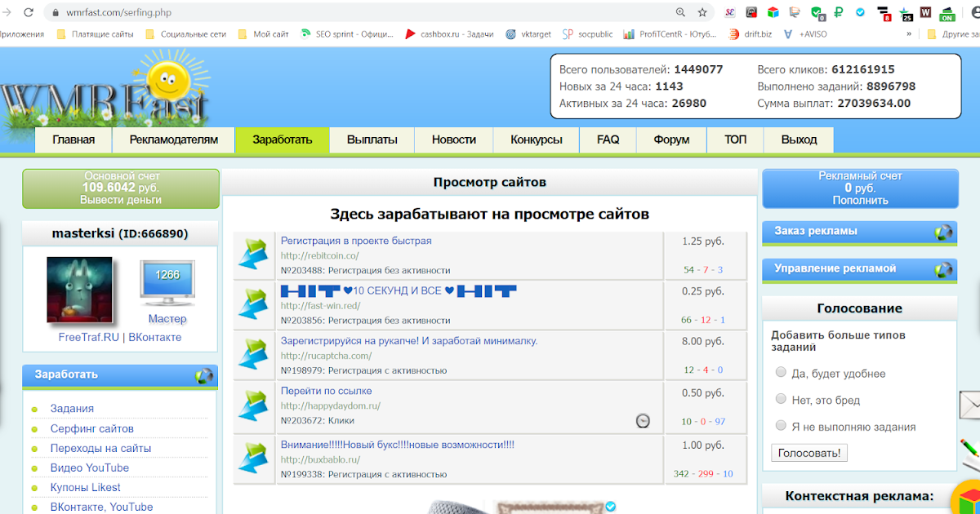Select the 'Да, будет удобнее' radio option
980x514 pixels.
tap(780, 374)
